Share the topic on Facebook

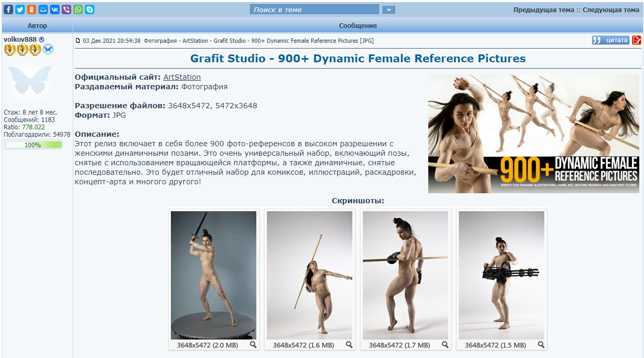coord(8,10)
